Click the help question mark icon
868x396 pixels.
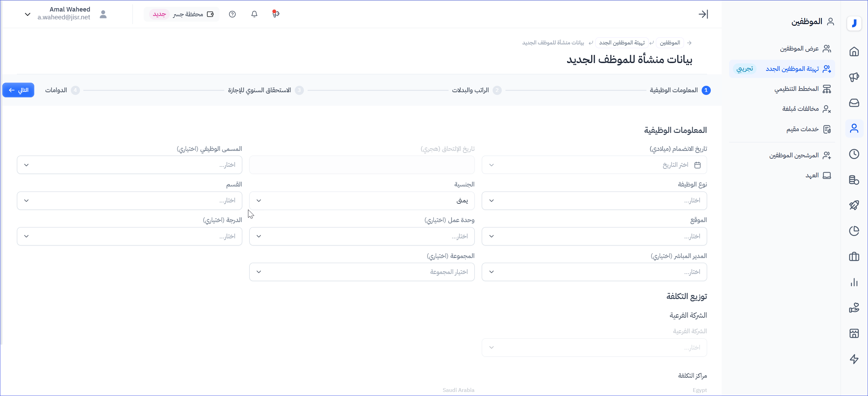point(232,14)
